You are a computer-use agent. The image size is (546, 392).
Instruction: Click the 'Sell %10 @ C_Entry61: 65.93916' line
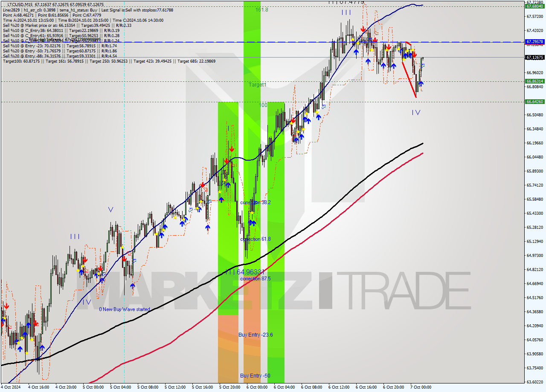[x=61, y=35]
